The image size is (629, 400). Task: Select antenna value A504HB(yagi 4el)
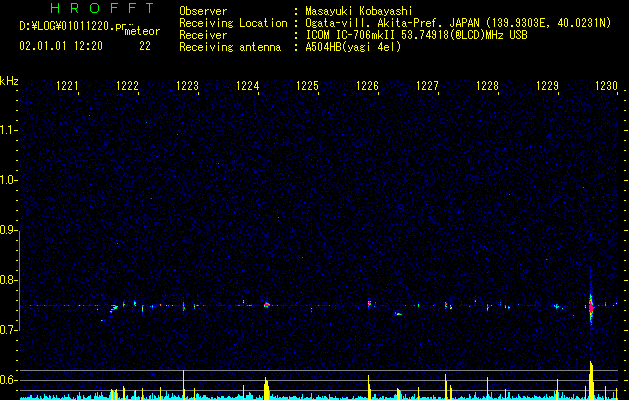point(353,47)
